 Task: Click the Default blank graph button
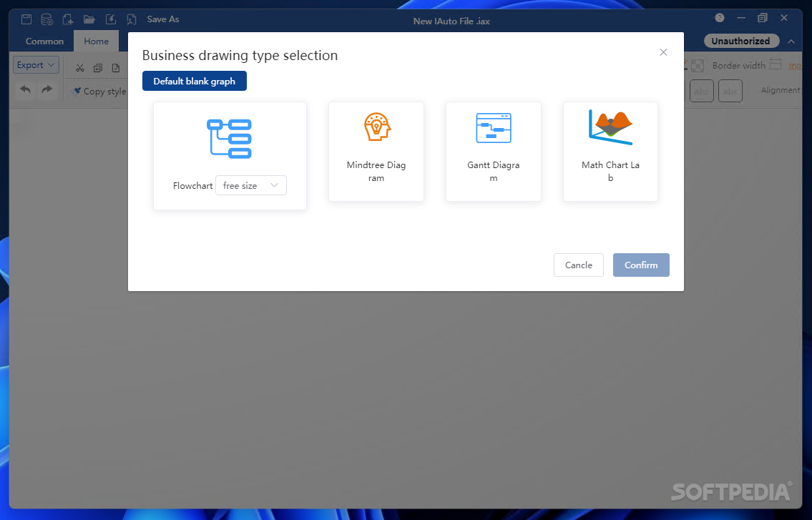(194, 81)
